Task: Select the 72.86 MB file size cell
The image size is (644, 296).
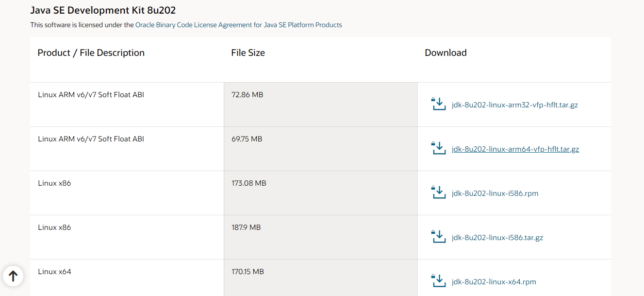Action: [x=321, y=104]
